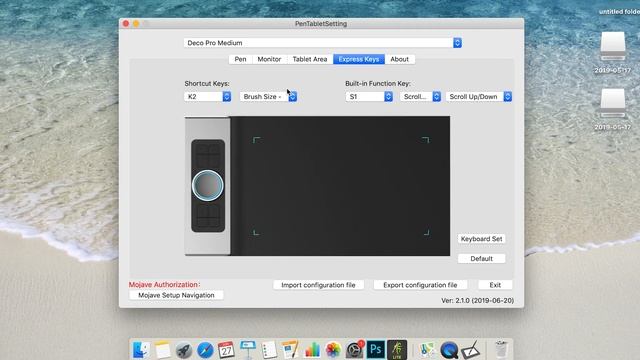This screenshot has height=360, width=640.
Task: Open Photos app in the dock
Action: click(x=333, y=350)
